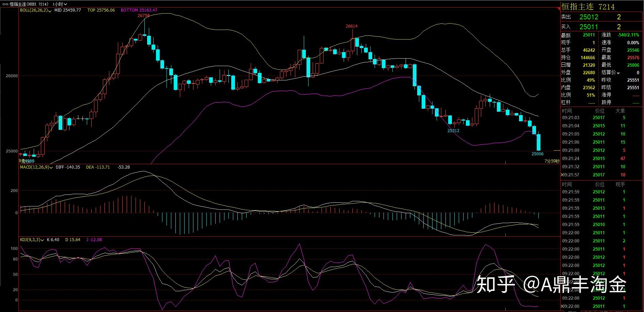Screen dimensions: 644x312
Task: Expand the BOLL(26,26,2) indicator menu
Action: coord(50,11)
